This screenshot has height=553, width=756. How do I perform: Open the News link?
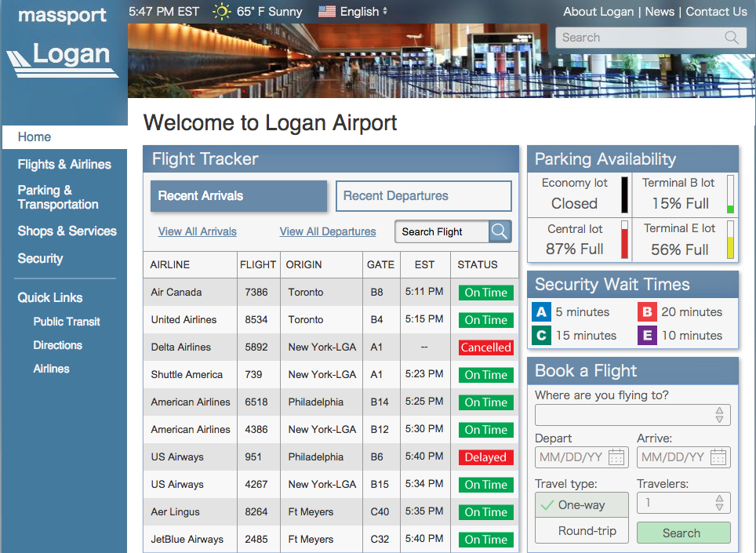(660, 12)
